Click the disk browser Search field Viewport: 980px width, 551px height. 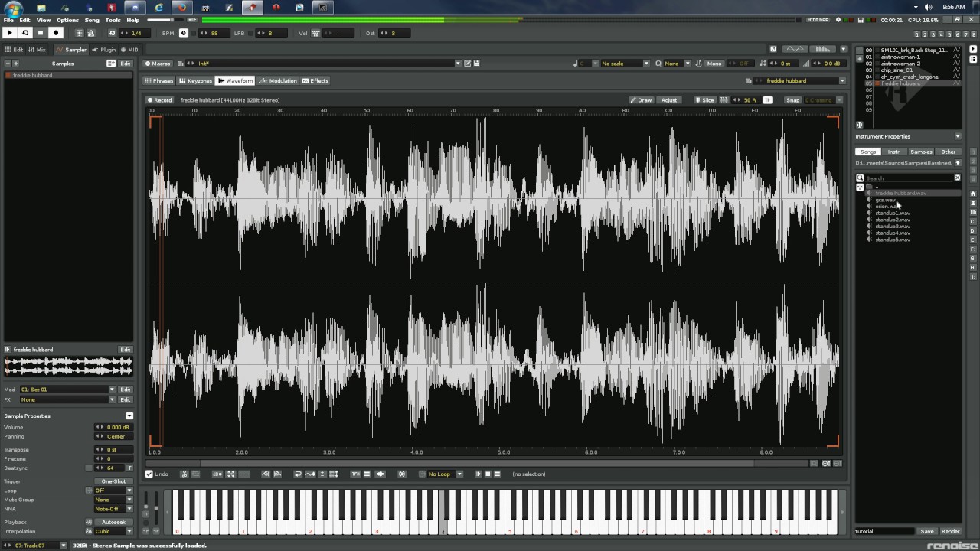pos(909,178)
